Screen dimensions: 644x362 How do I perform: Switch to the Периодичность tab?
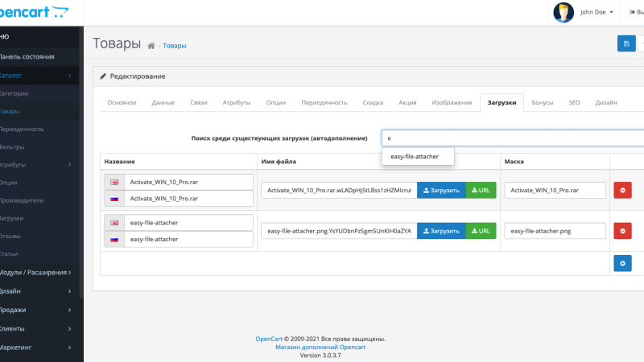(324, 103)
